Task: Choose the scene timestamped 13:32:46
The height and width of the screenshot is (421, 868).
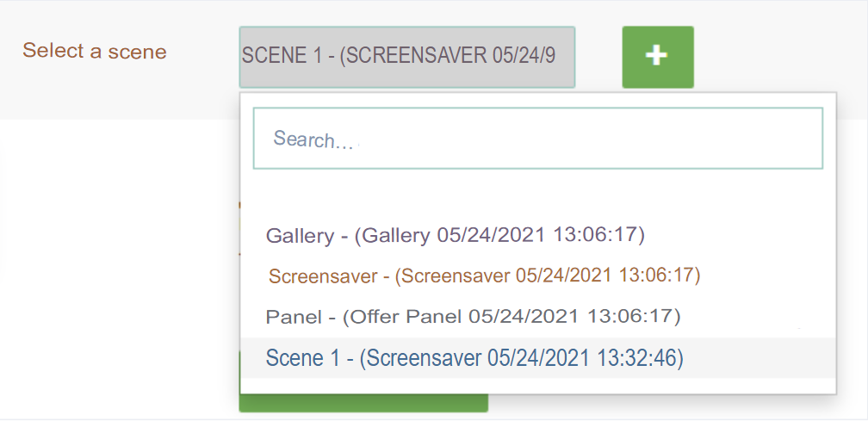Action: pos(538,358)
